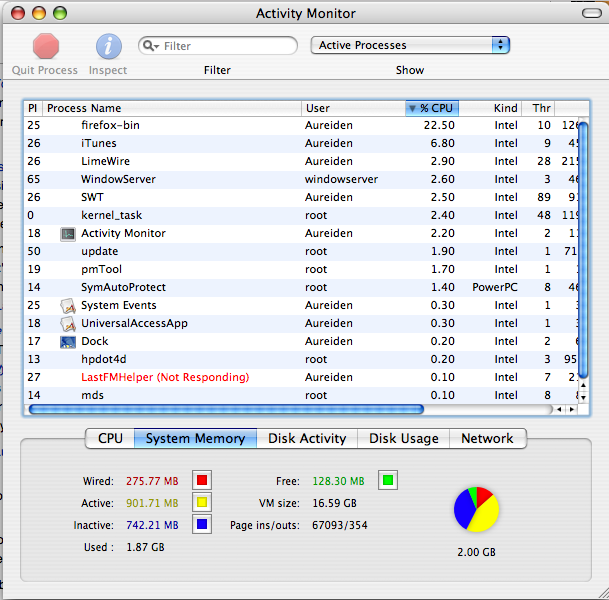Viewport: 609px width, 600px height.
Task: Click the vertical scrollbar thumb of process list
Action: (x=583, y=249)
